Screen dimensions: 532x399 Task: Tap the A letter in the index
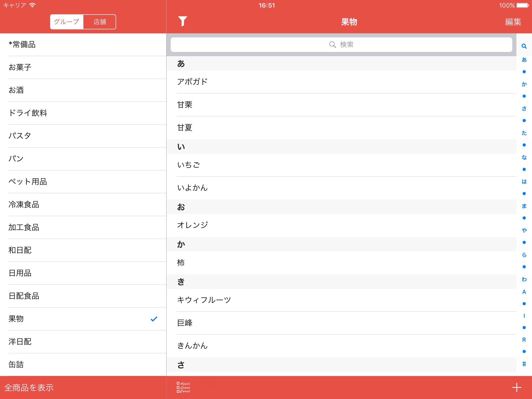coord(524,292)
